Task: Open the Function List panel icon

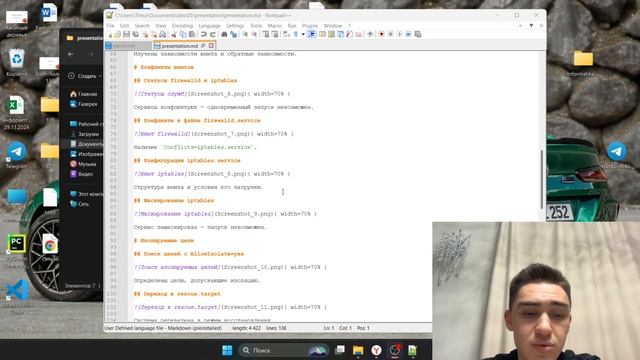Action: tap(349, 34)
